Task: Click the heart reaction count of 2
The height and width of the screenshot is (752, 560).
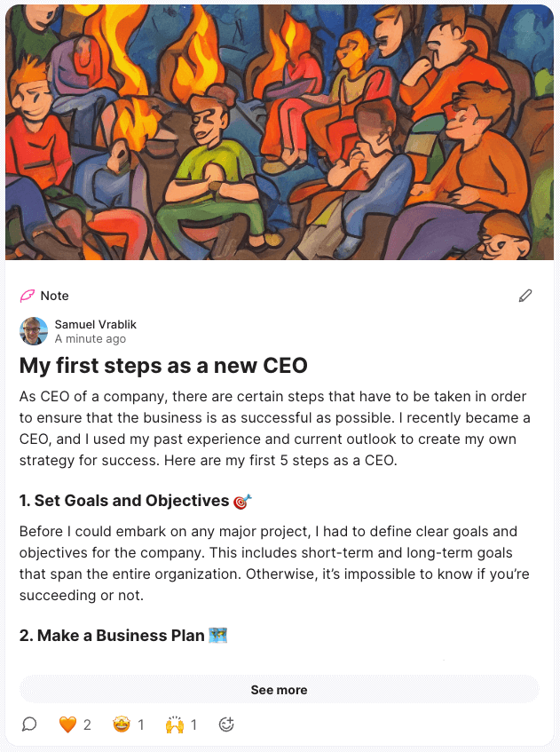Action: pos(87,724)
